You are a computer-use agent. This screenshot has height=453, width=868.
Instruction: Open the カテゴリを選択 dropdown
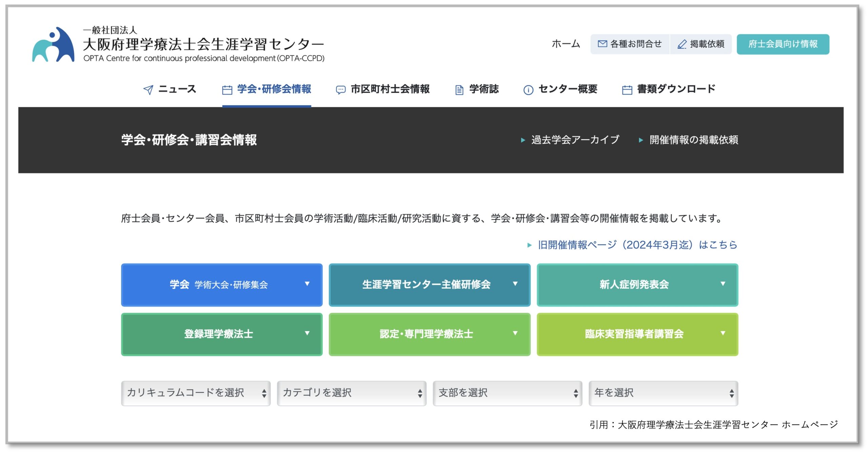352,393
